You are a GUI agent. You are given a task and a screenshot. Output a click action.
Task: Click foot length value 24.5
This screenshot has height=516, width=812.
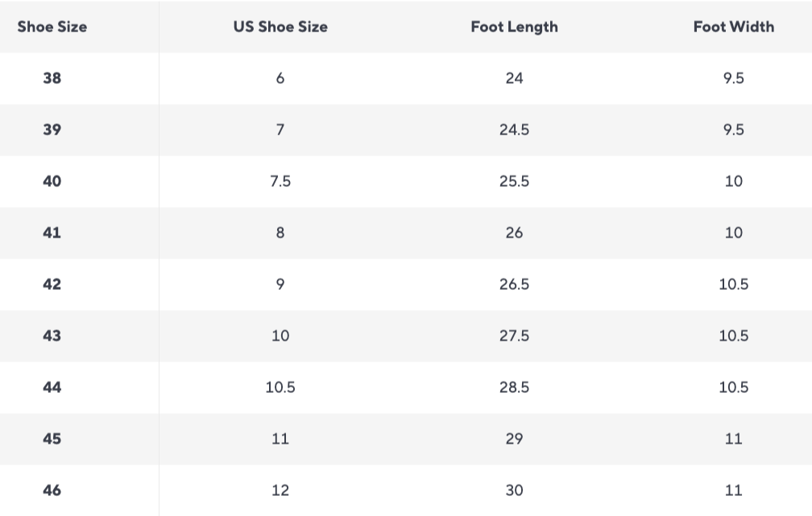(514, 130)
